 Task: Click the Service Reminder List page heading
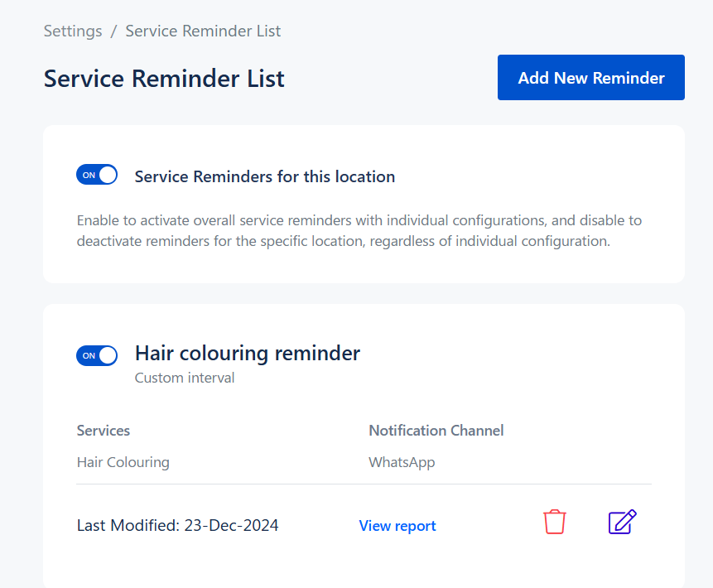click(x=164, y=79)
